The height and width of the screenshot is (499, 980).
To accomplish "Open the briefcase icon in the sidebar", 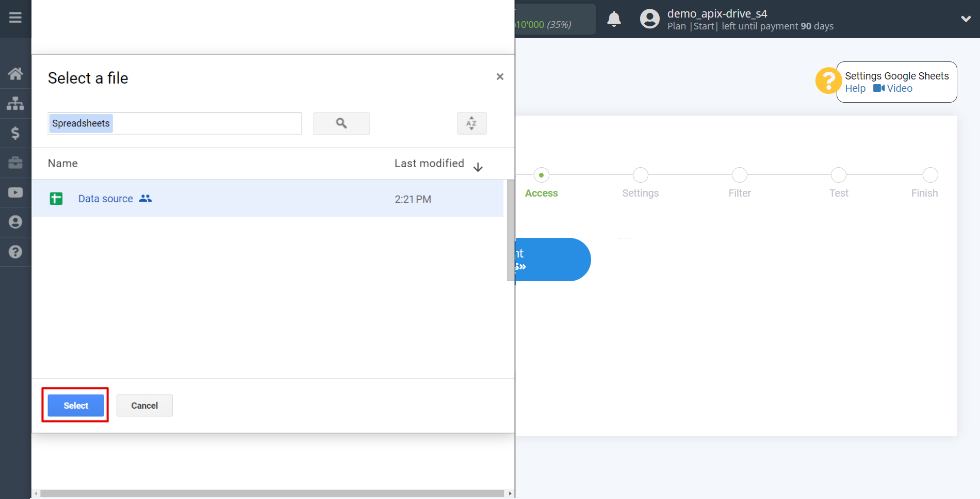I will point(15,163).
